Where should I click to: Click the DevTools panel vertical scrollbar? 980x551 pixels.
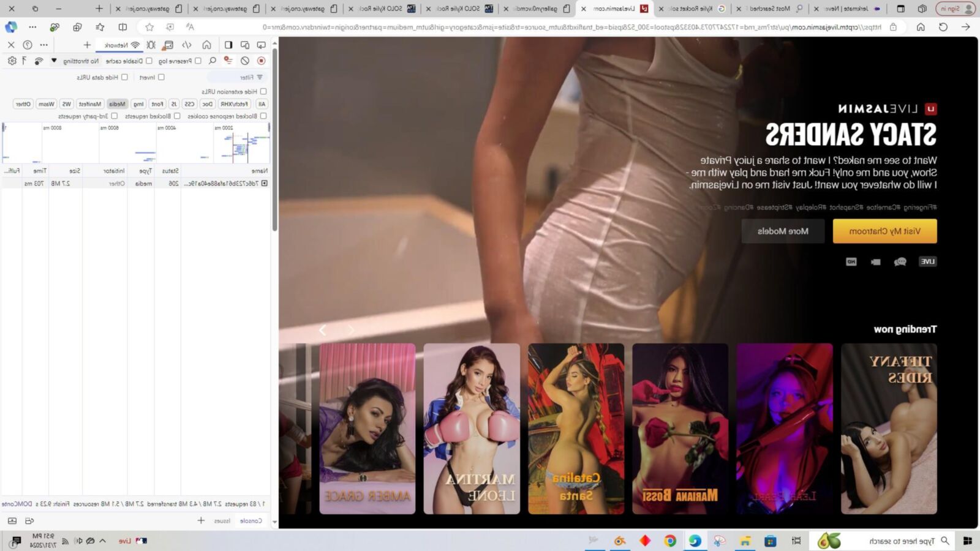tap(274, 140)
